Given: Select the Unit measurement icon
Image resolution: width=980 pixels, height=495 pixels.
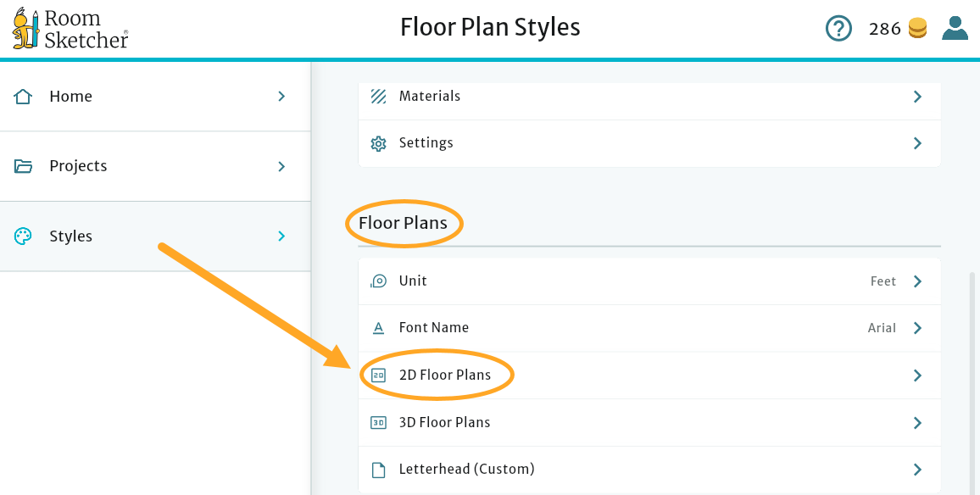Looking at the screenshot, I should 378,281.
